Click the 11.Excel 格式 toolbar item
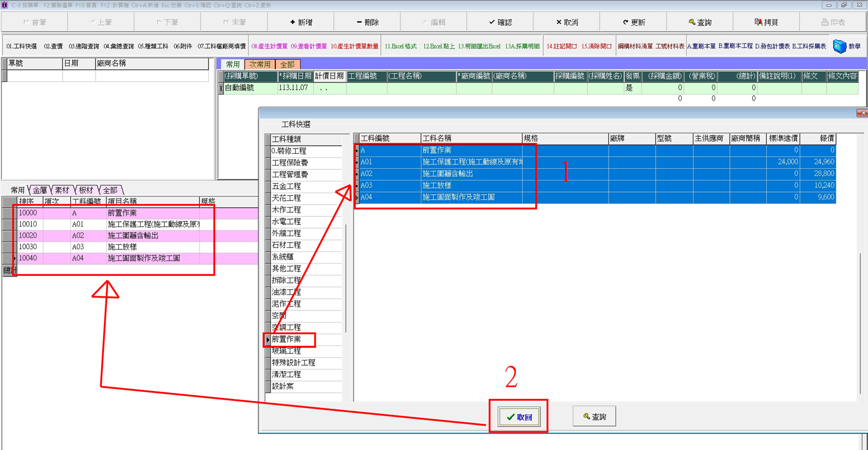The height and width of the screenshot is (450, 868). tap(401, 47)
